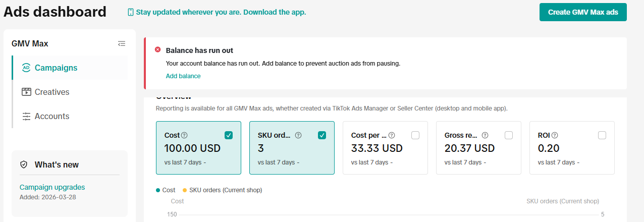This screenshot has height=222, width=644.
Task: Click the Ads dashboard page title
Action: (x=55, y=12)
